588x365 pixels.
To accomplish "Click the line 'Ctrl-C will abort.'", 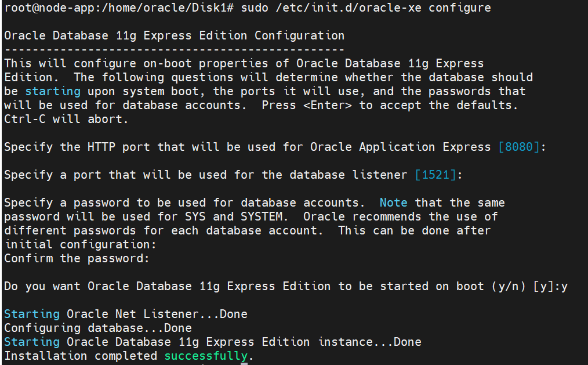I will pyautogui.click(x=66, y=119).
